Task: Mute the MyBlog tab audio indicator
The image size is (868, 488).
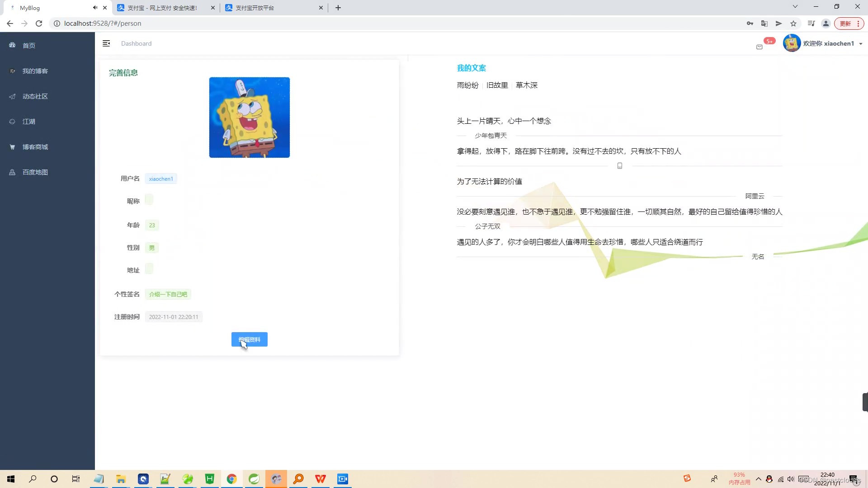Action: (x=94, y=7)
